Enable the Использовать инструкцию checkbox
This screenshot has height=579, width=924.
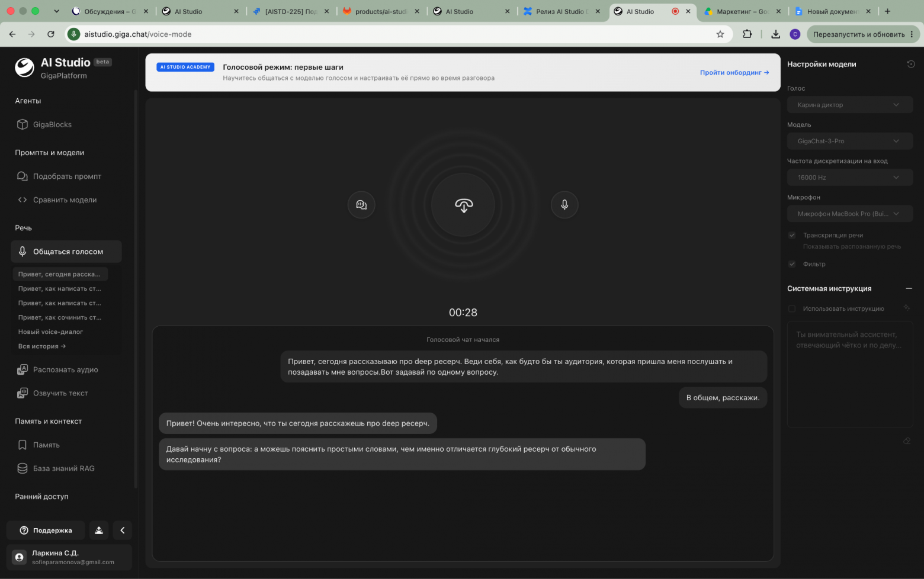(792, 308)
